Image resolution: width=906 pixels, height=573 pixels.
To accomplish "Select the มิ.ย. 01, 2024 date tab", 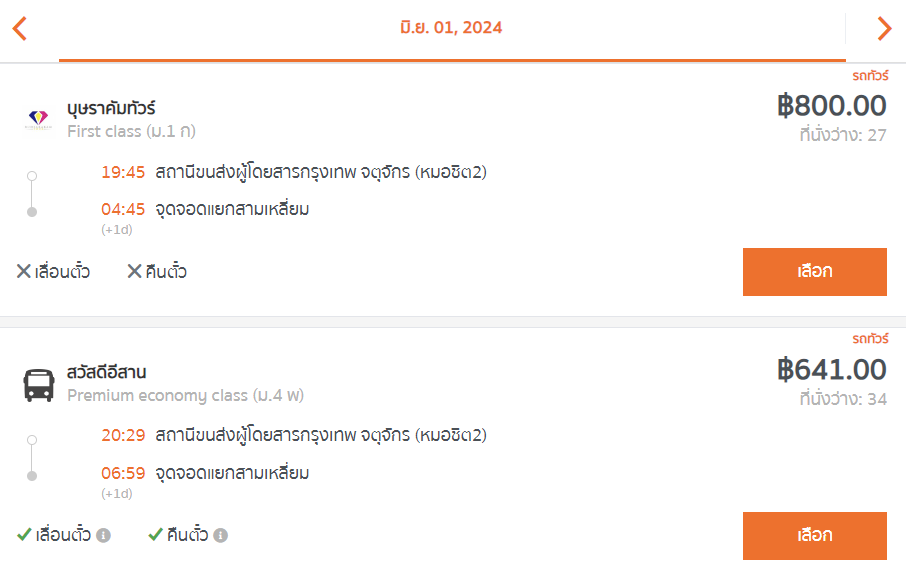I will click(x=451, y=27).
